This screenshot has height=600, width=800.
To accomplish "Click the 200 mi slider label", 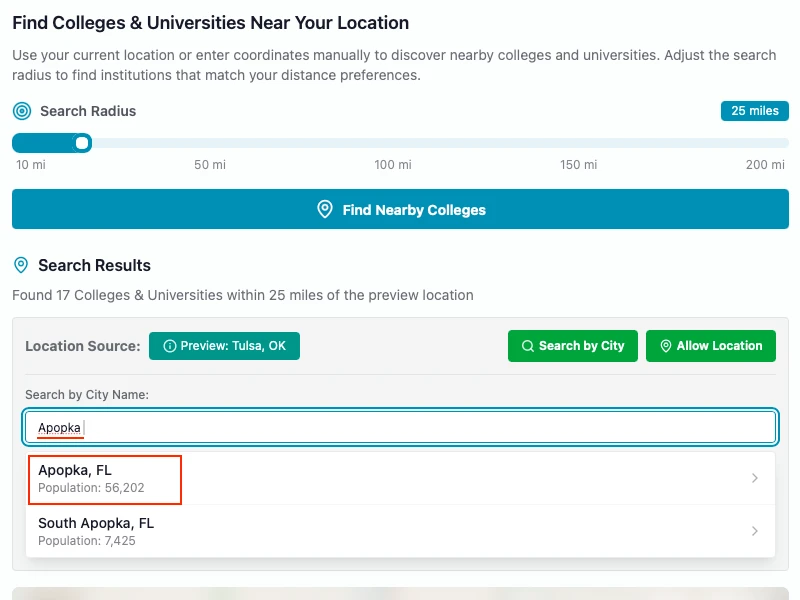I will [x=764, y=165].
